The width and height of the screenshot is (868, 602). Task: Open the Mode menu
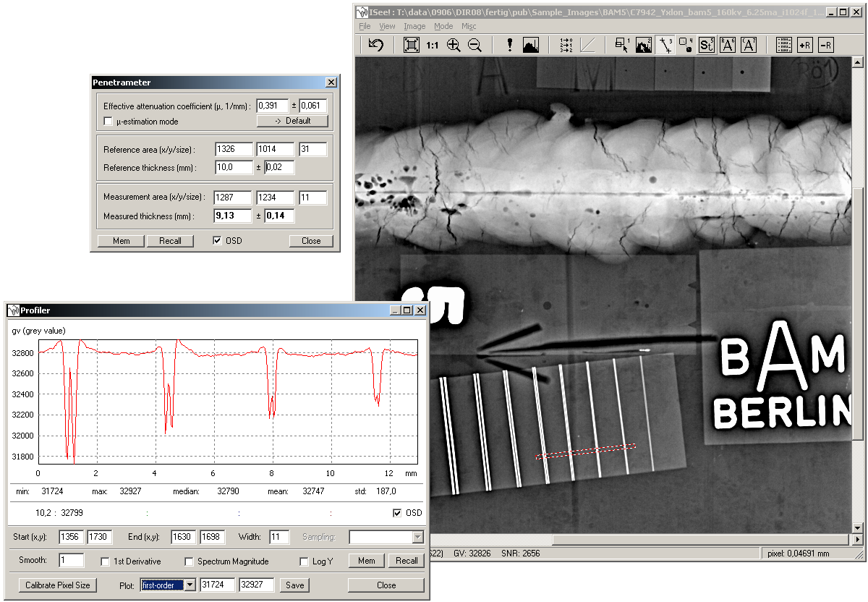point(443,26)
